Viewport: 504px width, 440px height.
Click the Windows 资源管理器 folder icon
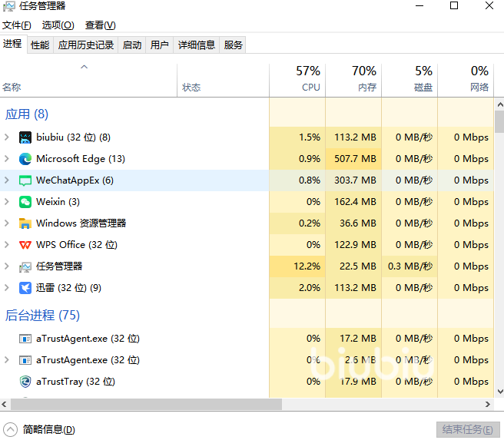tap(25, 223)
